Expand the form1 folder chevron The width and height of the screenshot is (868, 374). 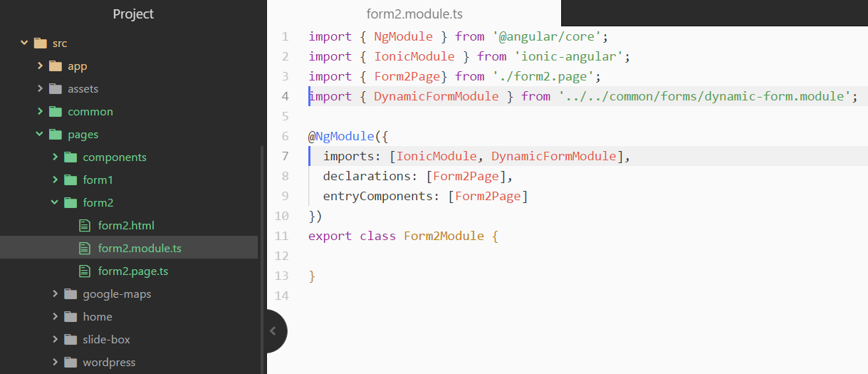point(55,180)
